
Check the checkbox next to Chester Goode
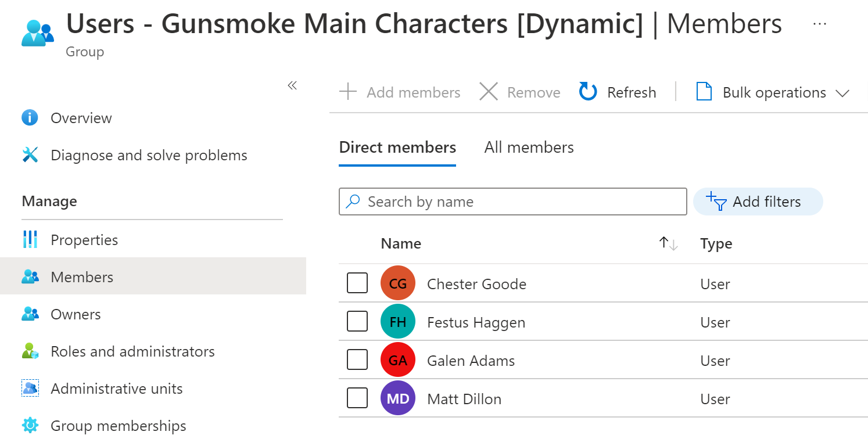point(357,283)
